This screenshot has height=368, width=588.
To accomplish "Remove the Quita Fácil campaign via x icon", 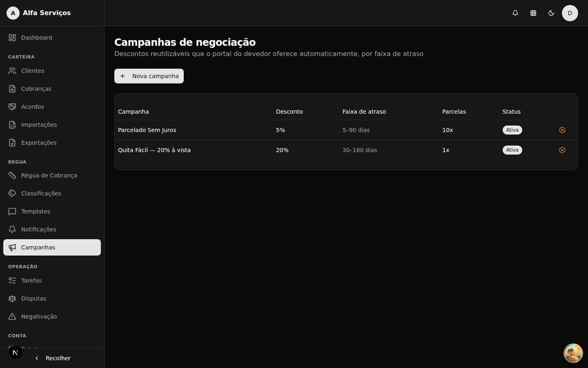I will tap(562, 150).
